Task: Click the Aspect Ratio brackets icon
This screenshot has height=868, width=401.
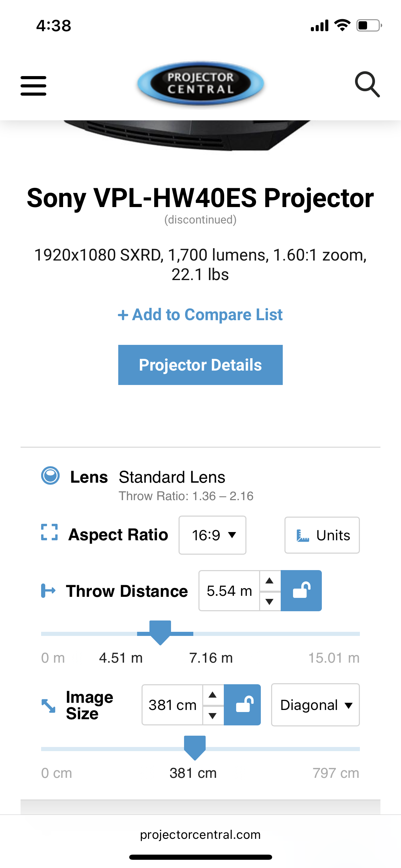Action: (49, 532)
